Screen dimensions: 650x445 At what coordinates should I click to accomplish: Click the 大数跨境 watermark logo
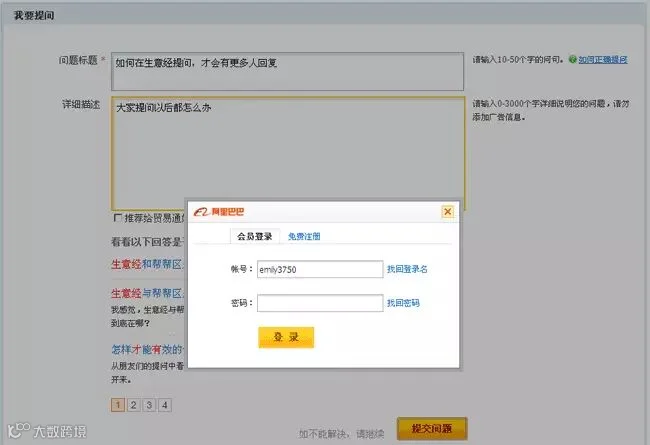[x=46, y=430]
